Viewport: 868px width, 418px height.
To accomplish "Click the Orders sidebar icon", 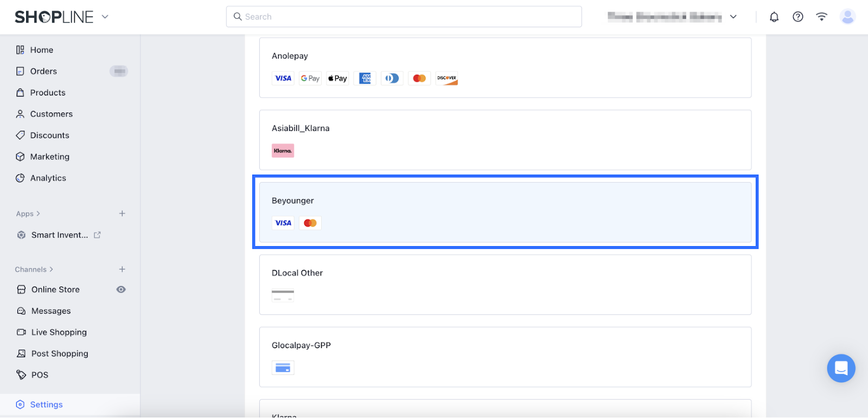I will (x=20, y=71).
